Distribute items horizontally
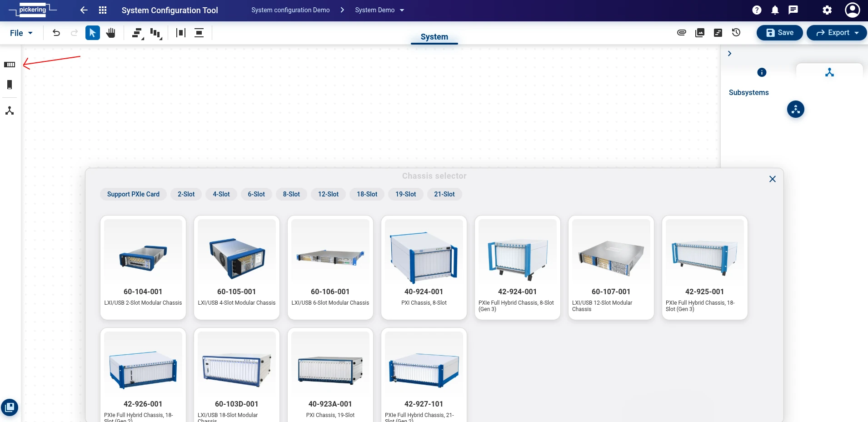 tap(181, 33)
